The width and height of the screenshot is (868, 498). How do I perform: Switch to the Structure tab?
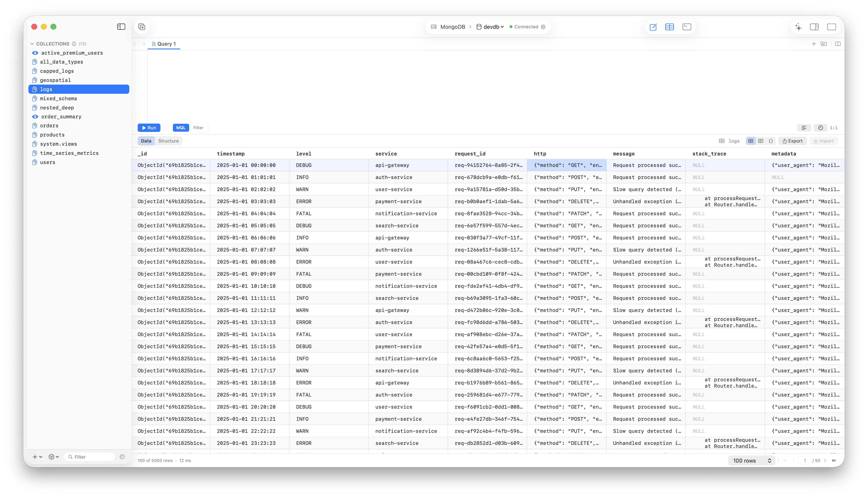[168, 141]
